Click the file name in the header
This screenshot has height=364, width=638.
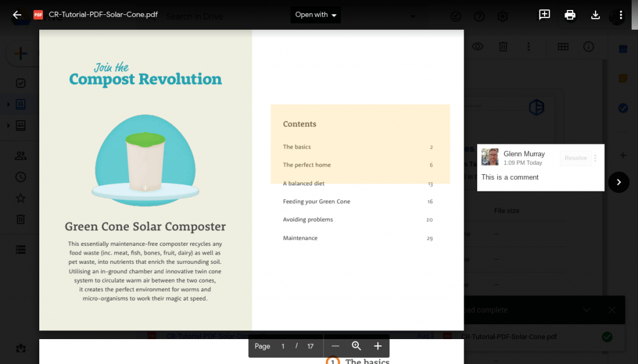103,15
